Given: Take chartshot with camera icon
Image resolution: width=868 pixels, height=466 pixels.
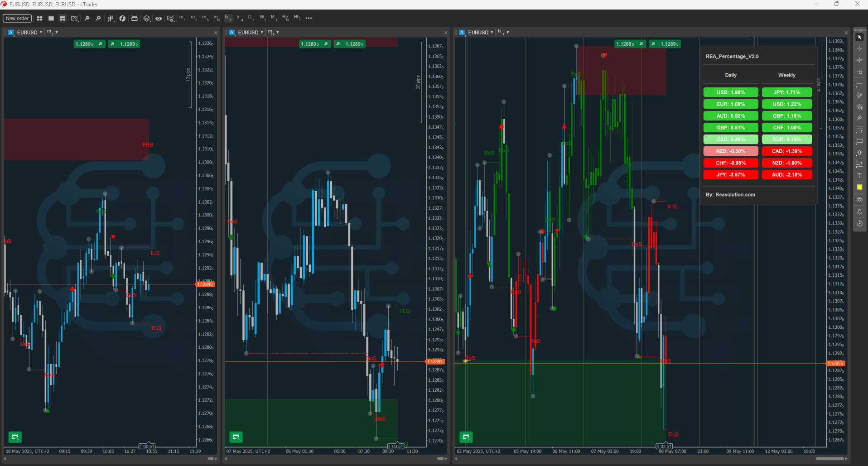Looking at the screenshot, I should pos(859,199).
